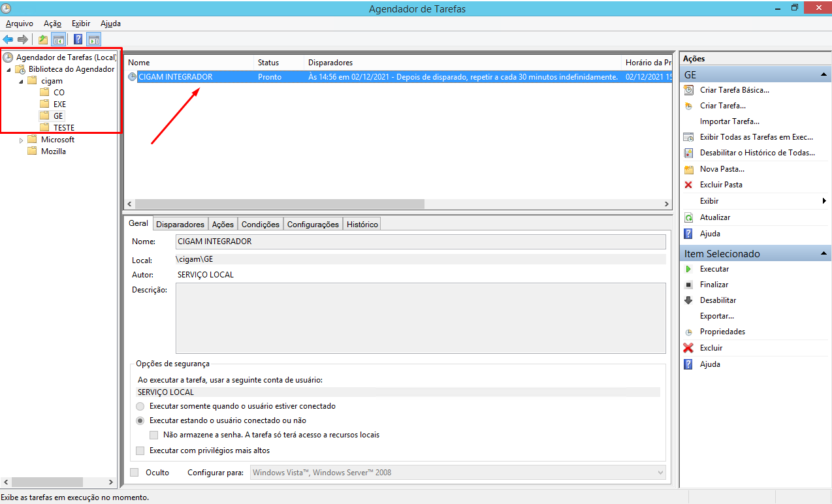Select the CO folder in tree
Viewport: 832px width, 504px height.
tap(59, 93)
